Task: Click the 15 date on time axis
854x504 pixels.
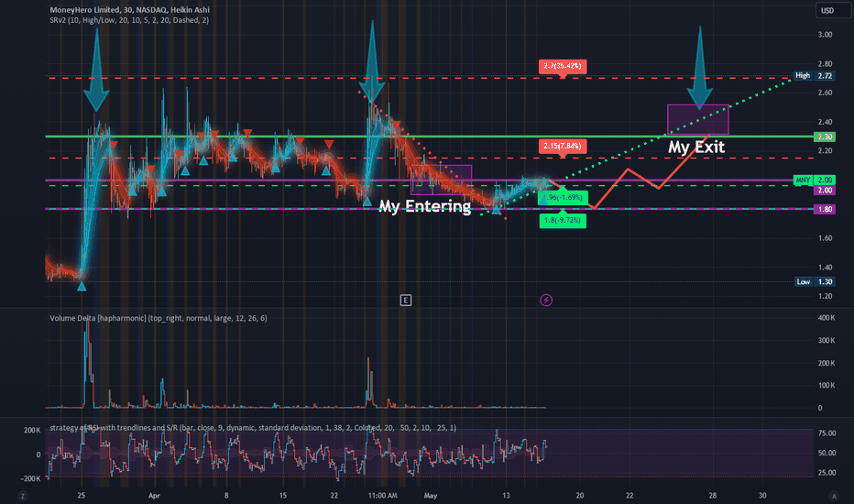Action: 282,496
